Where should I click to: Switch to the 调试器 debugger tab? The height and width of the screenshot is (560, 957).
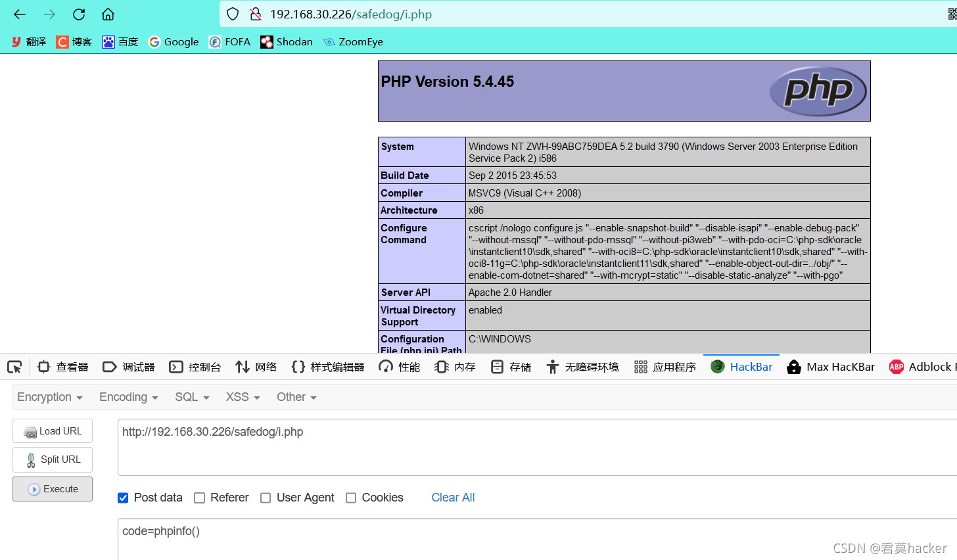tap(129, 367)
